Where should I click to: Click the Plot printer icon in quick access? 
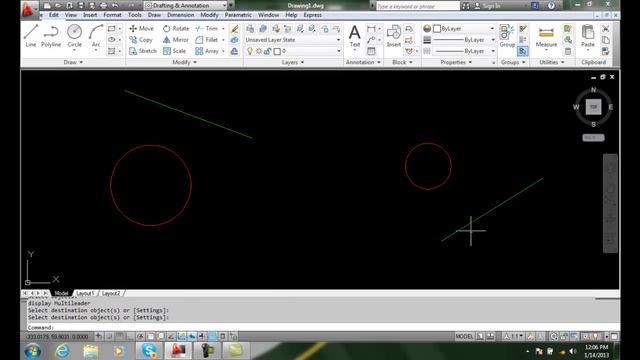tap(103, 6)
